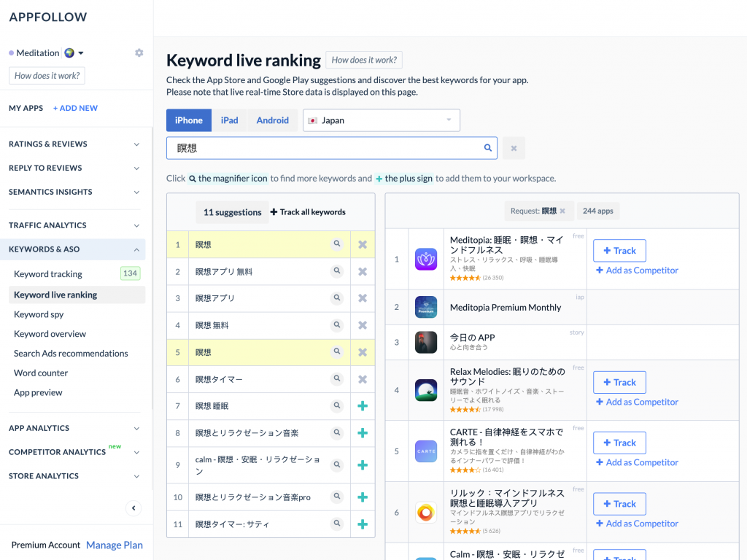Remove suggestion 瞑想 無料 with x

click(363, 325)
